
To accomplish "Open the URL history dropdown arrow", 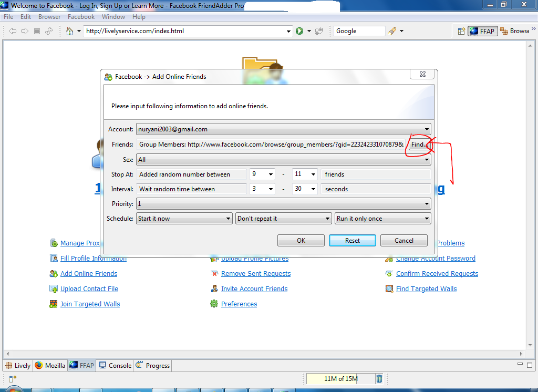I will point(288,31).
